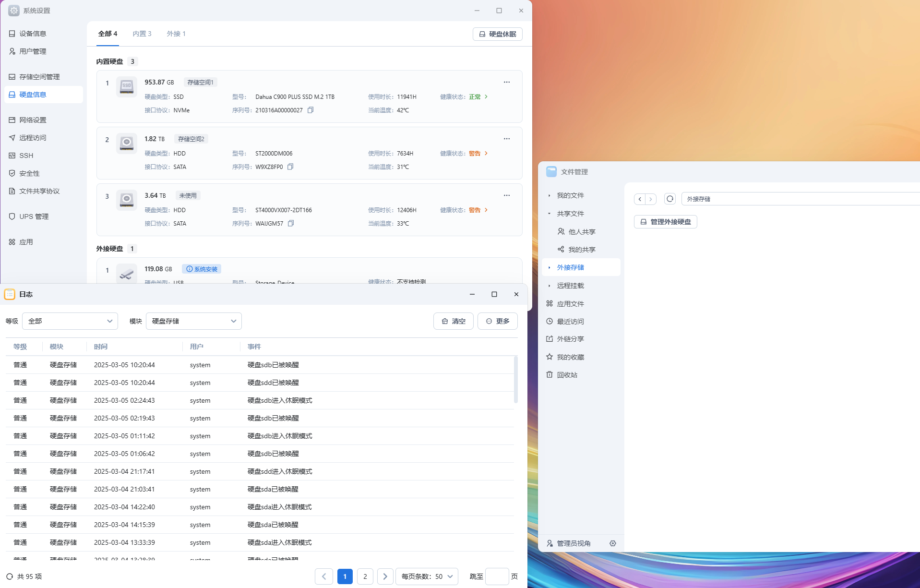This screenshot has width=920, height=588.
Task: Copy serial number WAIJGM57
Action: coord(291,223)
